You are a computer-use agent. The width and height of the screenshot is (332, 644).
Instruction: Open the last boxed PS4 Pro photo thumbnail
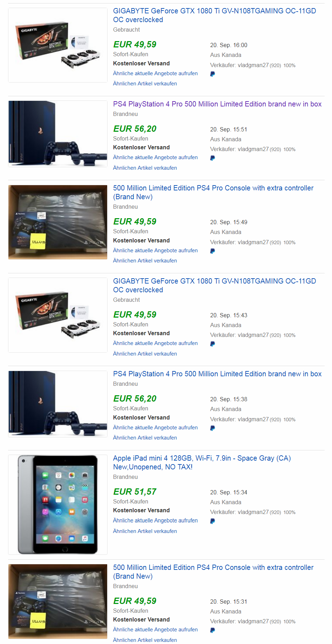pos(58,601)
